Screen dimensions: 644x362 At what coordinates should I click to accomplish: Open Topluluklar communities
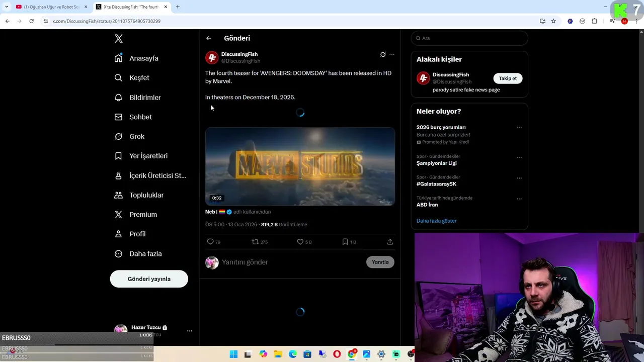point(139,195)
